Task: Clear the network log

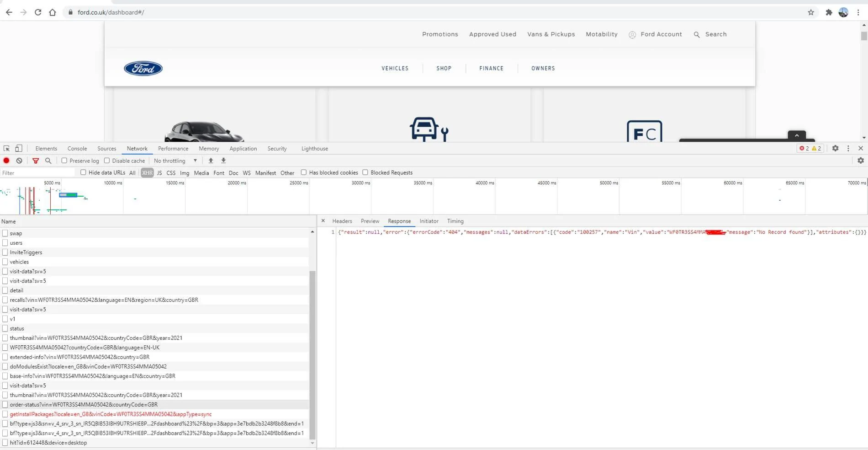Action: pyautogui.click(x=19, y=161)
